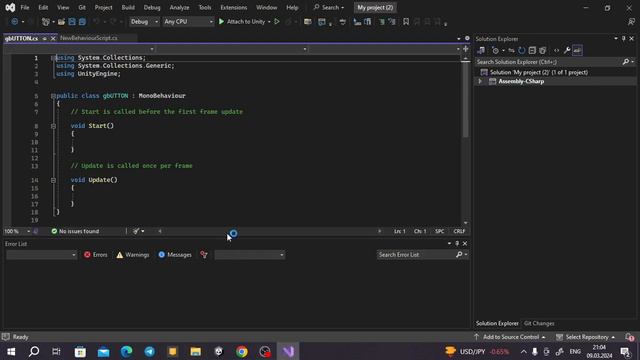The image size is (640, 360).
Task: Switch to the NewBehaviourScript.cs tab
Action: (x=89, y=38)
